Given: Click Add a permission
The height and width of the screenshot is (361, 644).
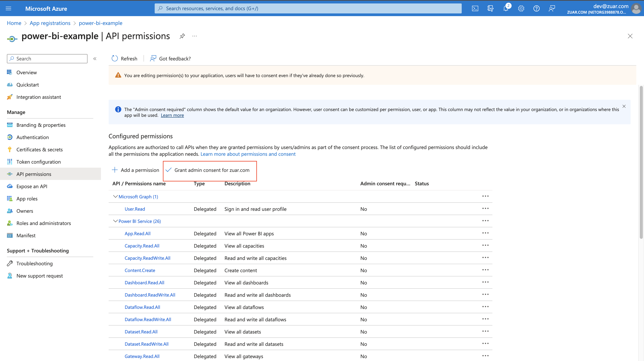Looking at the screenshot, I should pyautogui.click(x=135, y=170).
